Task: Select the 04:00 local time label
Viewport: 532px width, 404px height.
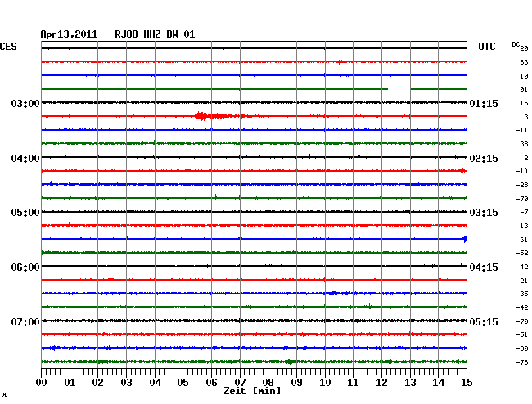Action: pyautogui.click(x=25, y=159)
